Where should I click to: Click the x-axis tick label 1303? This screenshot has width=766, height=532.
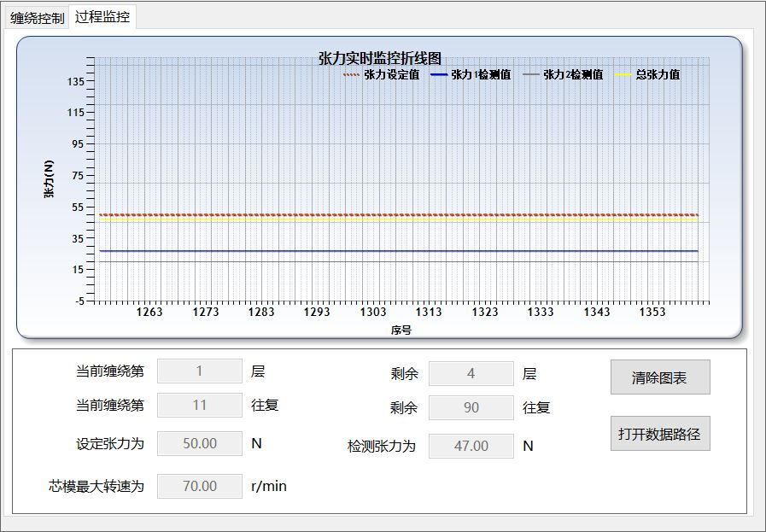[373, 313]
